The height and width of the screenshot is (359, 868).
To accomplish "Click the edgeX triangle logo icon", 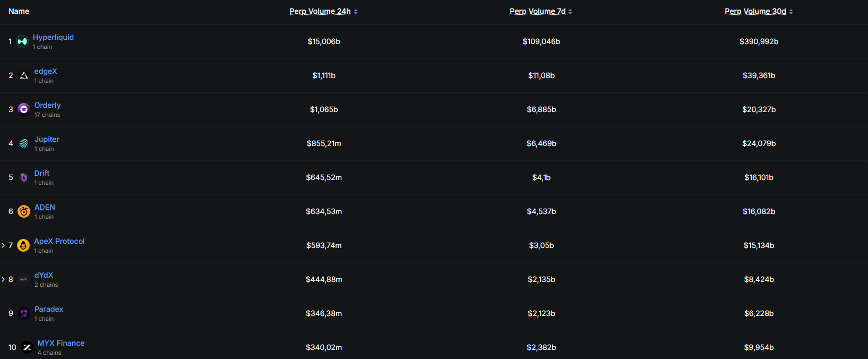I will (24, 75).
